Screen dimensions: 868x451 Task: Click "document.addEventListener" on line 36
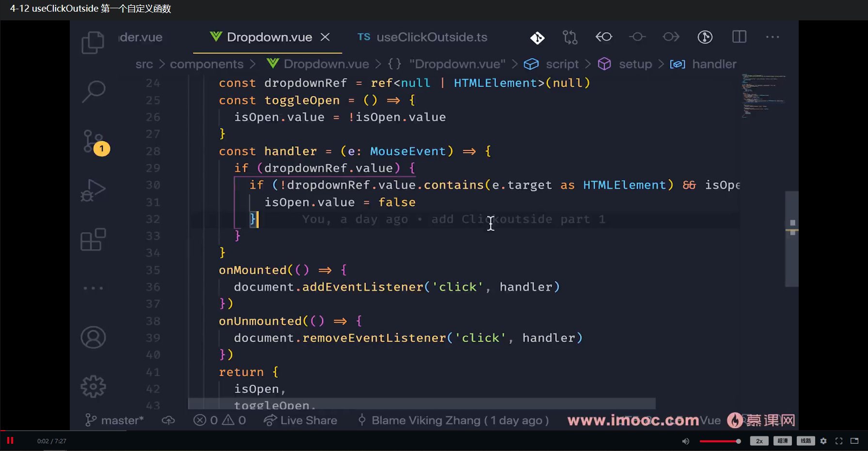click(329, 287)
